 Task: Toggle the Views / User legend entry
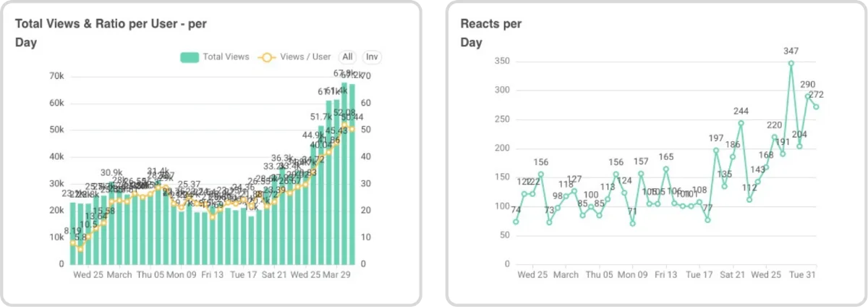tap(294, 57)
